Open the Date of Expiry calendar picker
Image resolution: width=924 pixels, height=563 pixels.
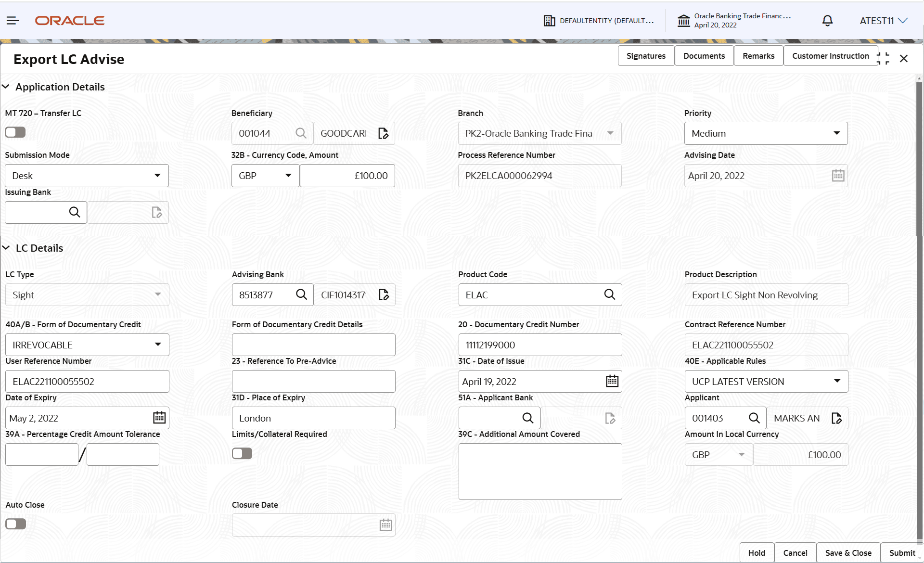[x=159, y=418]
